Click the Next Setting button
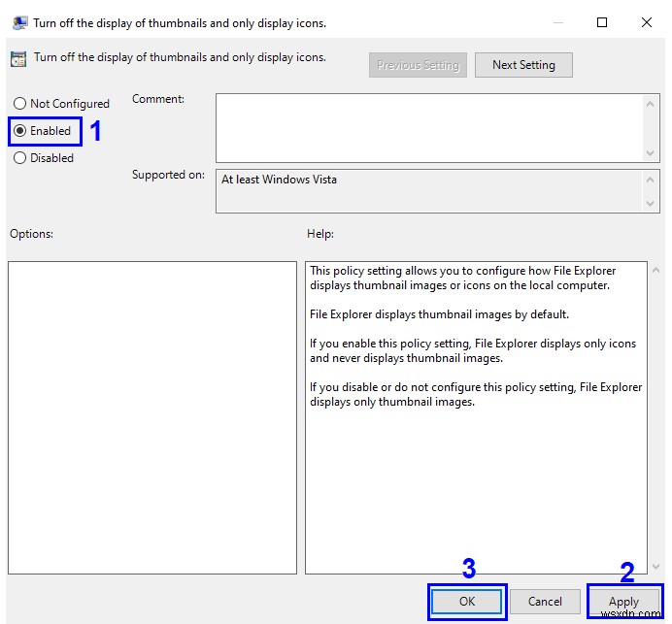The width and height of the screenshot is (672, 624). tap(523, 65)
